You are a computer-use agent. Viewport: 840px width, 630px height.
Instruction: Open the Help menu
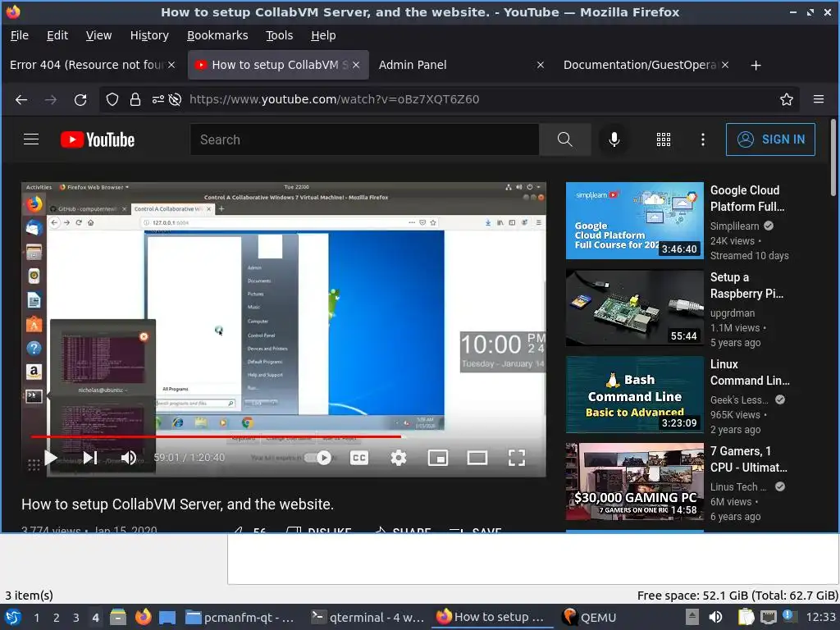click(x=323, y=35)
